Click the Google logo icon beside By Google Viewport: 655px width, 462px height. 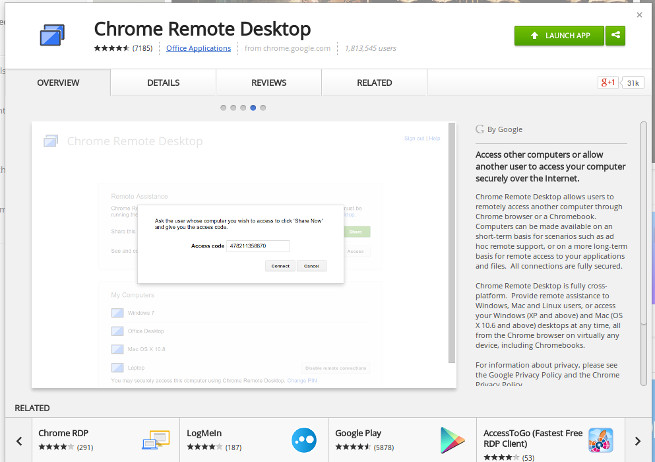coord(480,129)
